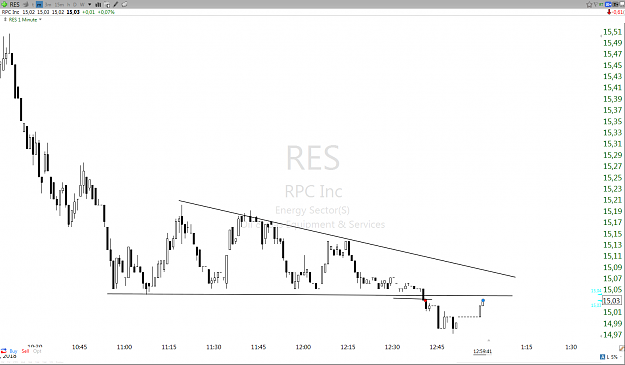Open the RES 1 Minute legend dropdown

(40, 19)
